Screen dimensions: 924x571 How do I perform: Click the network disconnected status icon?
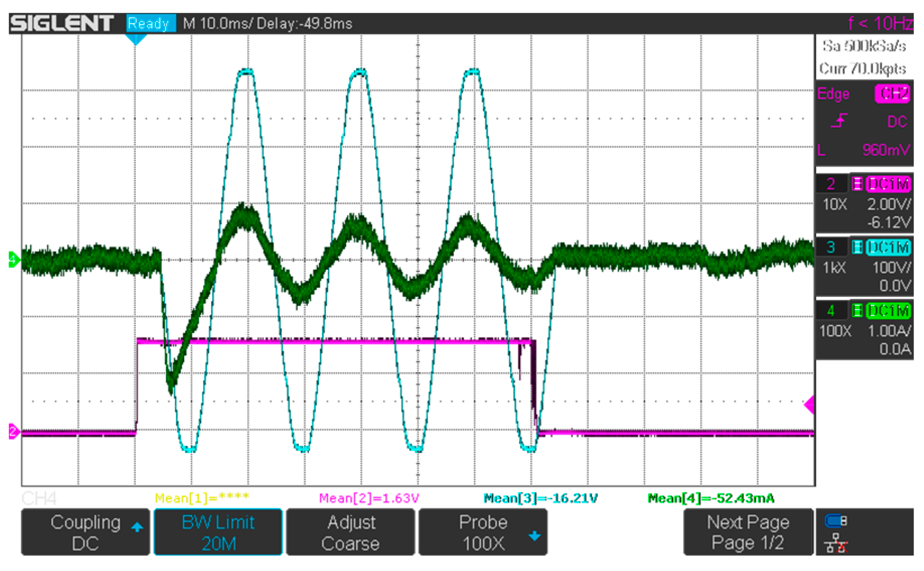836,543
